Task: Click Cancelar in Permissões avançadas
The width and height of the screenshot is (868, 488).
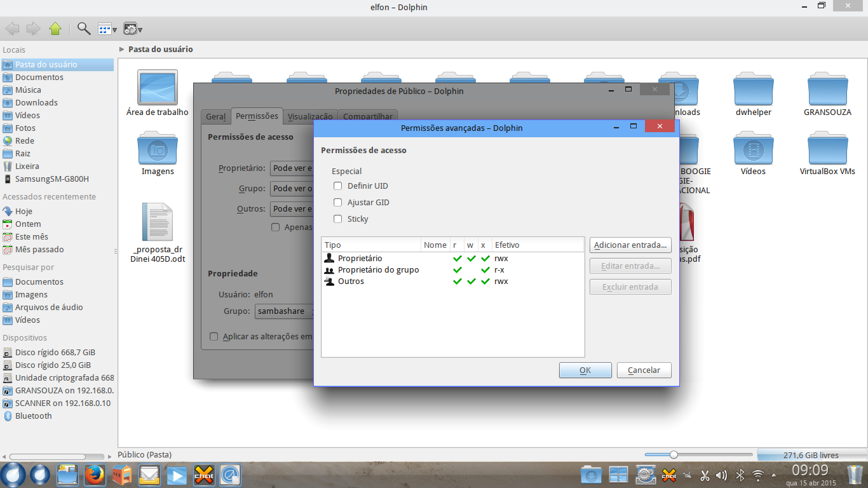Action: coord(644,370)
